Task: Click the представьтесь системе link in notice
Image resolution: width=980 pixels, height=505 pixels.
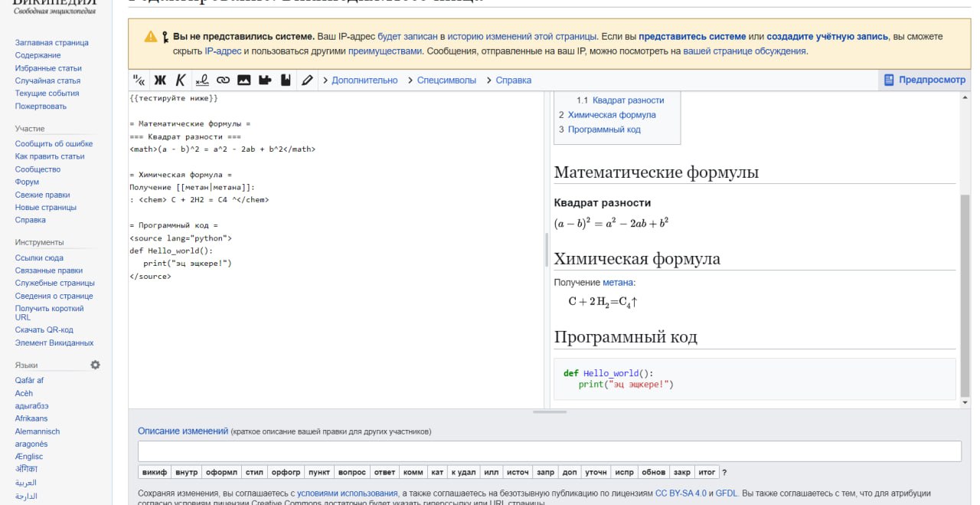Action: coord(692,36)
